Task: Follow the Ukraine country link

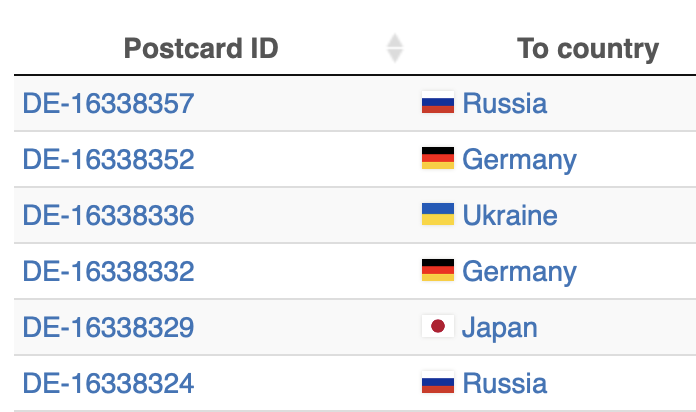Action: coord(510,215)
